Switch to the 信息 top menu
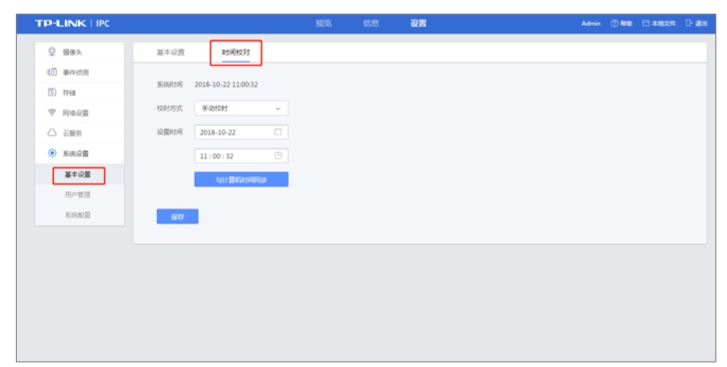The height and width of the screenshot is (367, 727). [x=371, y=23]
